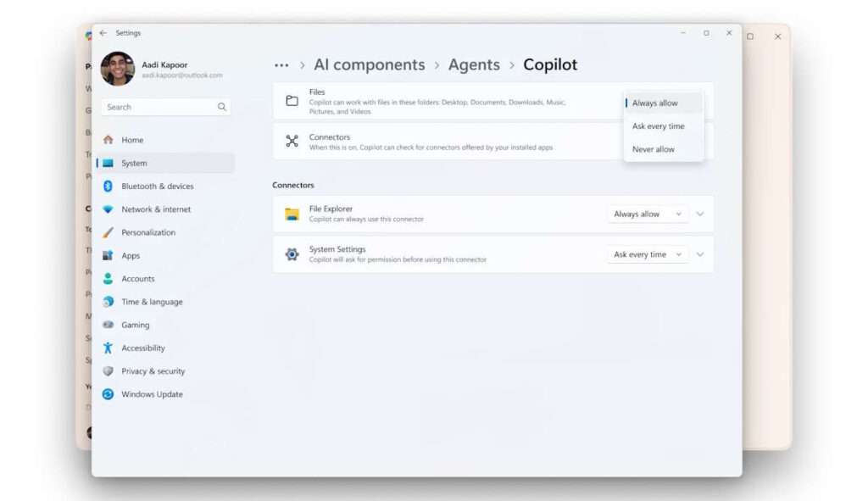
Task: Click the Search settings field
Action: (165, 107)
